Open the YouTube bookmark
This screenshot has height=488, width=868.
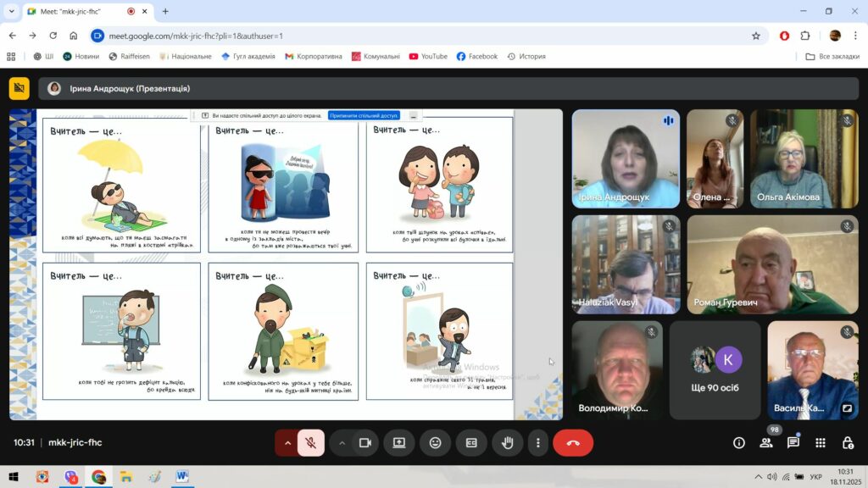pos(428,57)
